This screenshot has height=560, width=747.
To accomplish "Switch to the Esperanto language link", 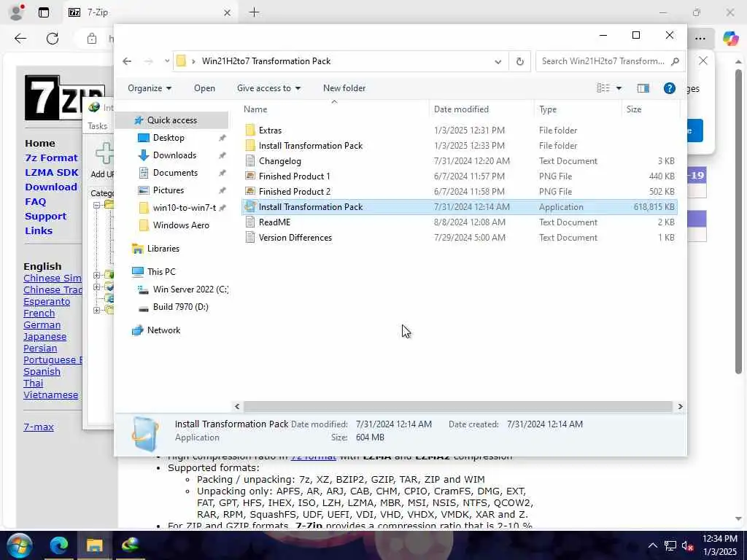I will click(47, 301).
